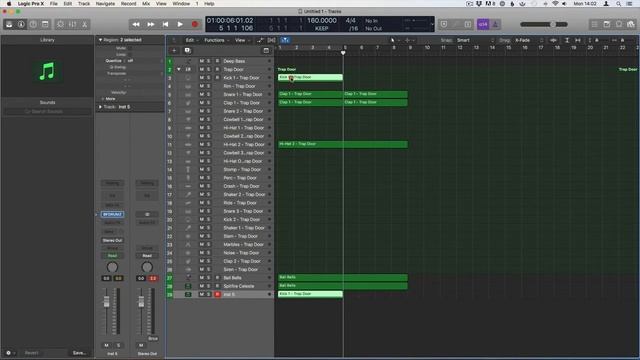The width and height of the screenshot is (640, 360).
Task: Click the Duplicate Track button
Action: (x=187, y=51)
